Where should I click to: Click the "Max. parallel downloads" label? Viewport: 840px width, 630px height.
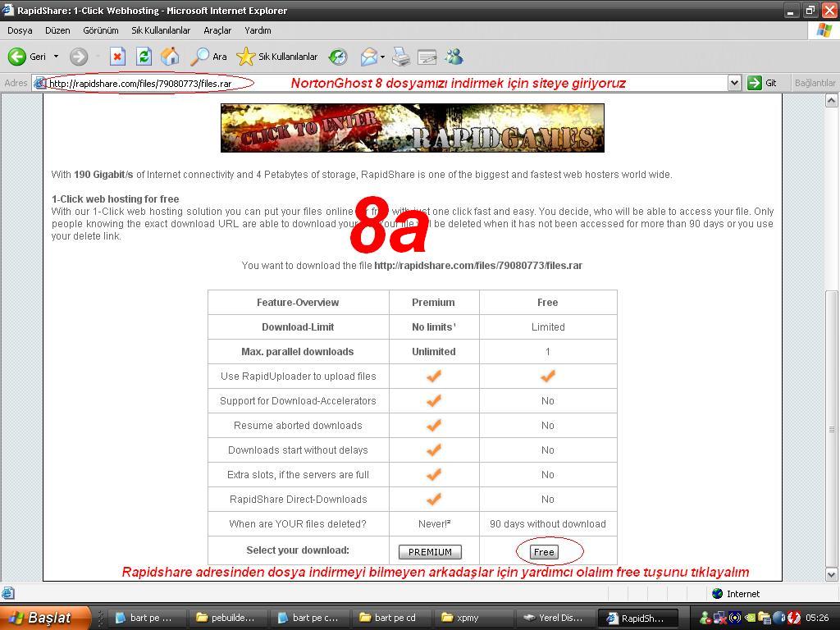(x=297, y=351)
